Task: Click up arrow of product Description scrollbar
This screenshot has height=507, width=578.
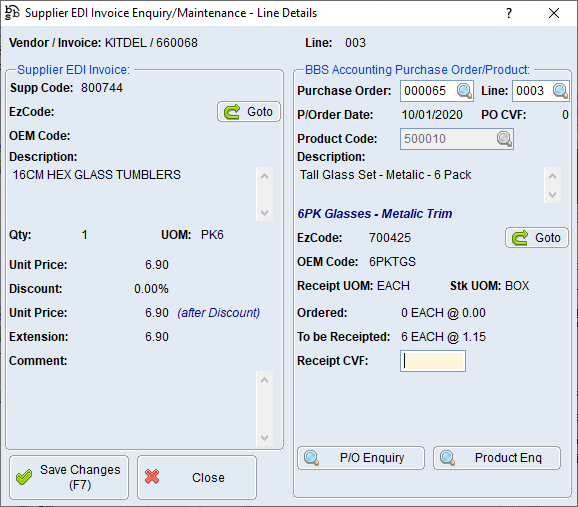Action: 552,176
